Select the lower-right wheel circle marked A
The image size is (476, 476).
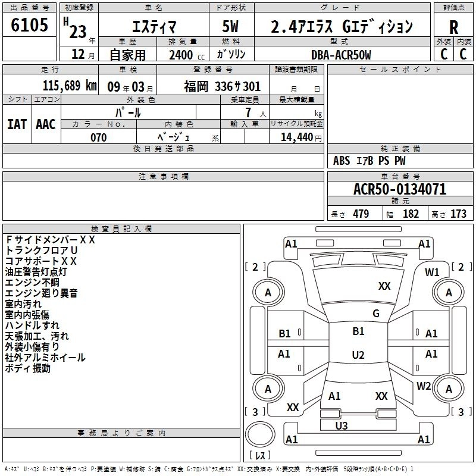[x=449, y=389]
